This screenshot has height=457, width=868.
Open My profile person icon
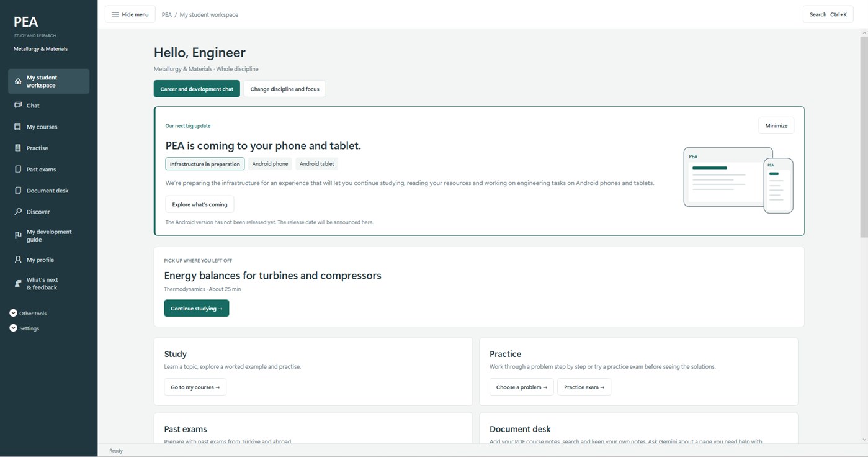click(x=18, y=260)
